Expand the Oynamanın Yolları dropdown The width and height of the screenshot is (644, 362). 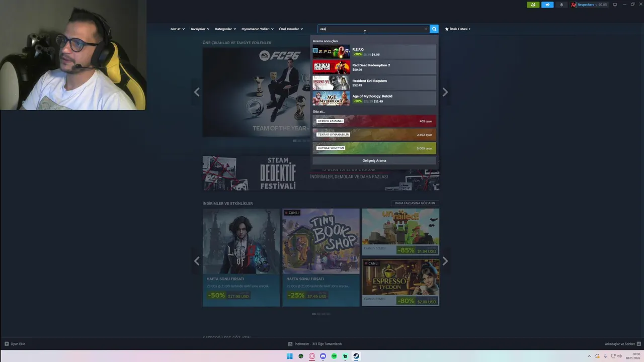click(258, 29)
